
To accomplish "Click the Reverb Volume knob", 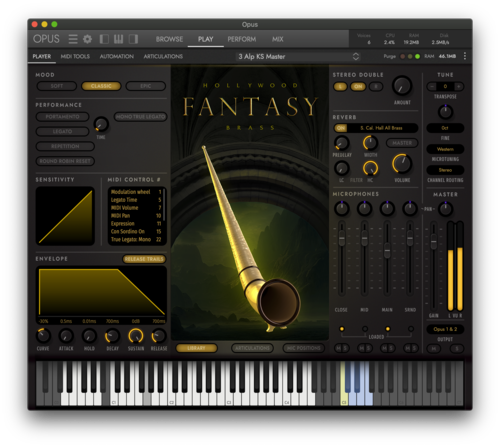I will [402, 164].
